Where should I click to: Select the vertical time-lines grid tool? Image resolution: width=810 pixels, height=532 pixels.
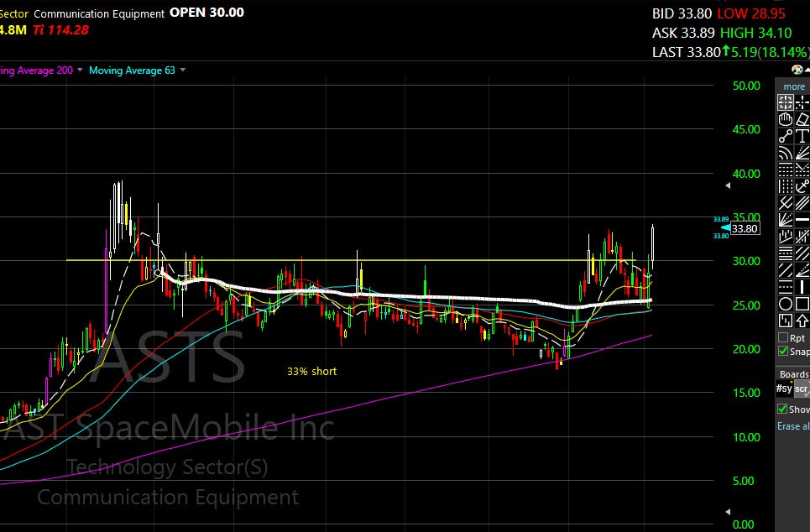(x=785, y=186)
